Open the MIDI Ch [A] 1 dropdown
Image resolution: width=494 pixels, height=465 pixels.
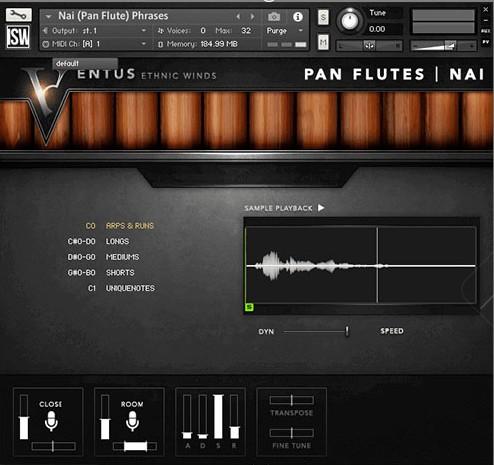coord(95,44)
